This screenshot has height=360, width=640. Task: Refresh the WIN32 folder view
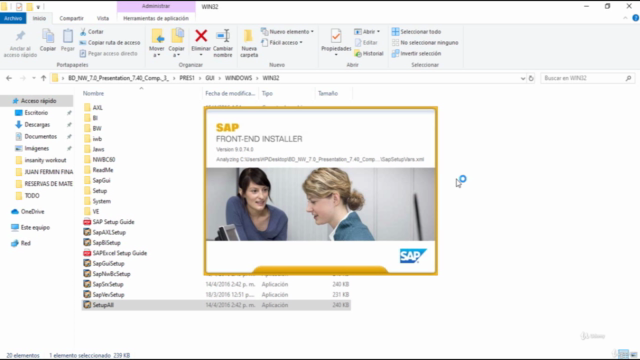[531, 78]
